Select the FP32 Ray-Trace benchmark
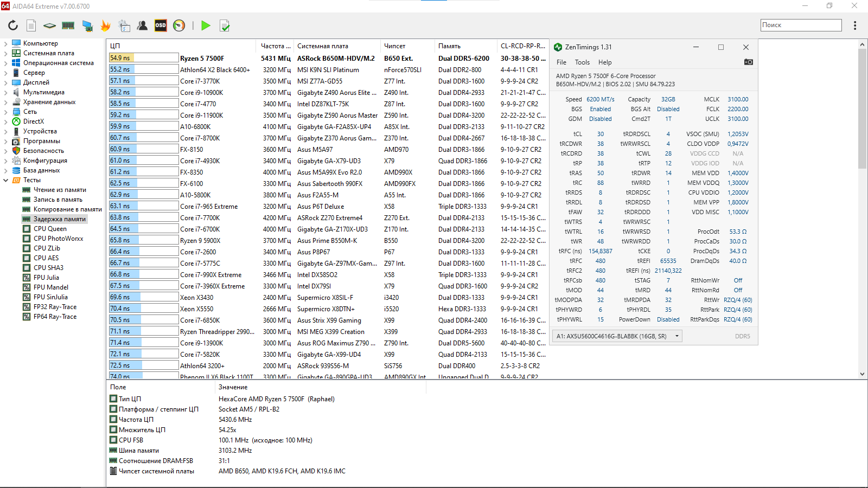The image size is (868, 488). point(55,307)
